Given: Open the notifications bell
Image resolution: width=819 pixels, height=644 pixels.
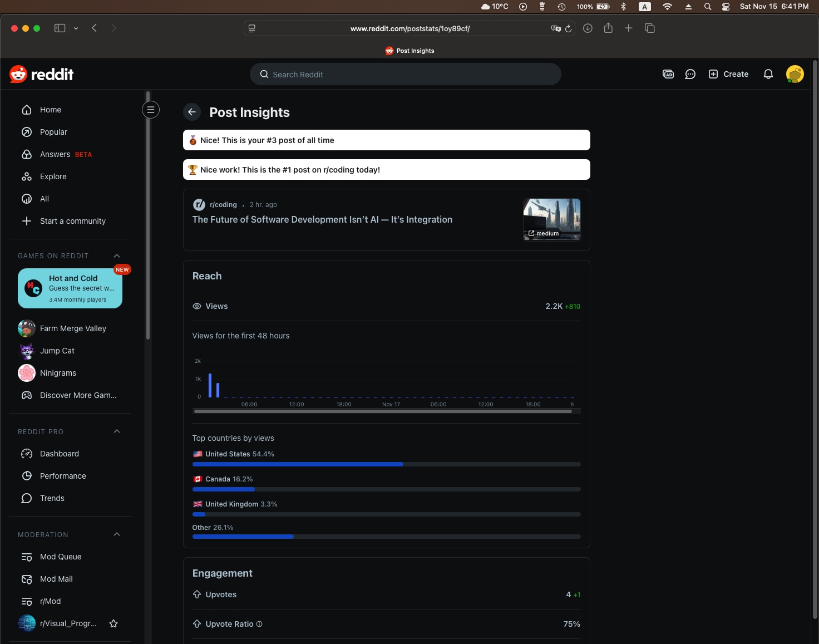Looking at the screenshot, I should (x=768, y=74).
